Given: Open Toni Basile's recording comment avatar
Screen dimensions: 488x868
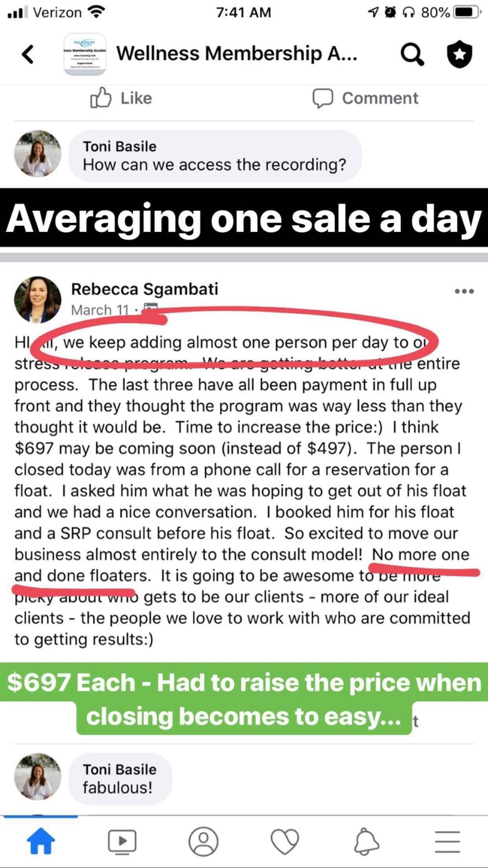Looking at the screenshot, I should [38, 154].
